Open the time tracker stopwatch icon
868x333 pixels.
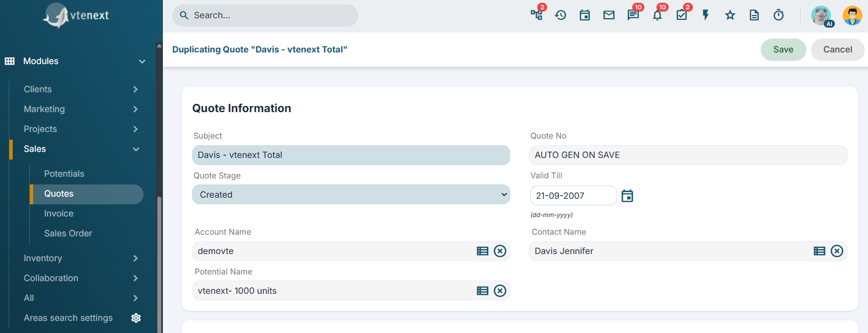[779, 15]
